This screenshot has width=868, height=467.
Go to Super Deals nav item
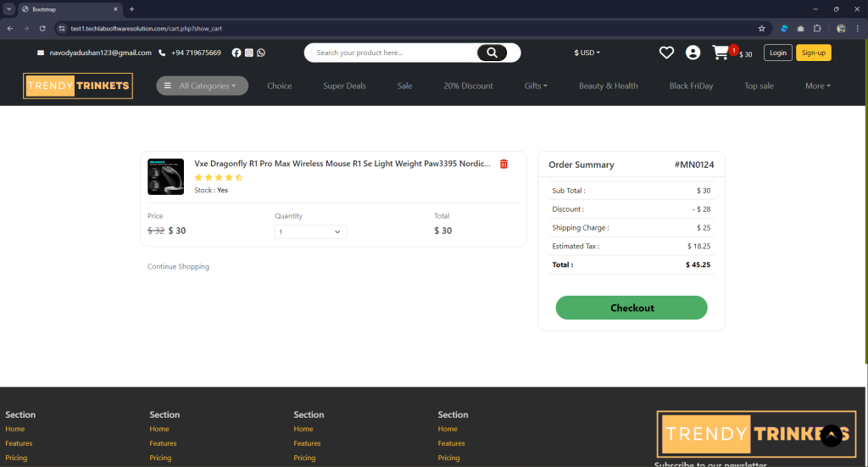[x=344, y=86]
